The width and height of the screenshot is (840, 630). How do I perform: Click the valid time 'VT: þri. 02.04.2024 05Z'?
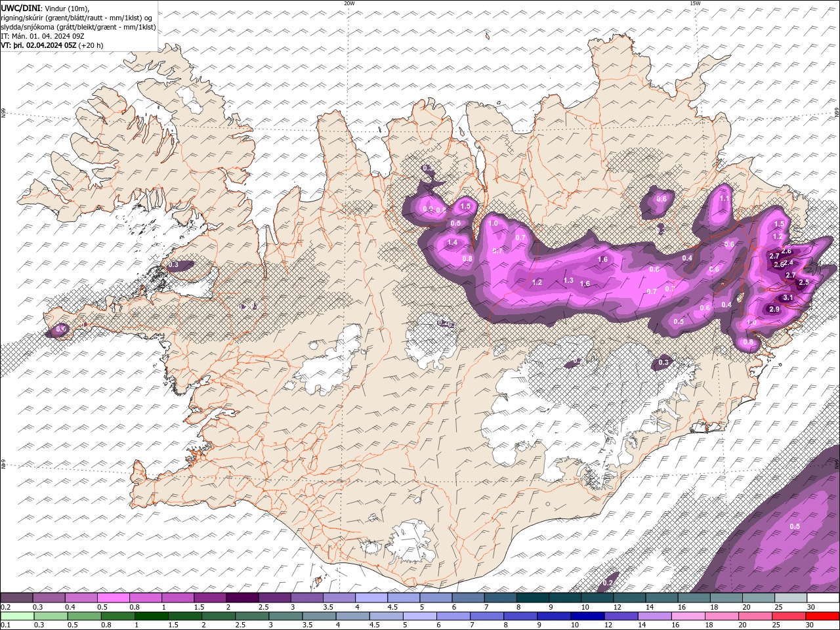[x=38, y=45]
